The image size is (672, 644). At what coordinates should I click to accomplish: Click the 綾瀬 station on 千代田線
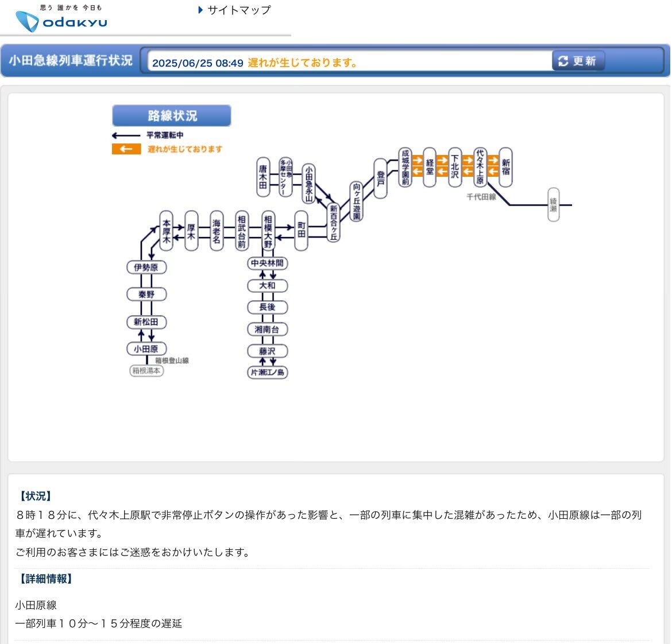(x=553, y=204)
